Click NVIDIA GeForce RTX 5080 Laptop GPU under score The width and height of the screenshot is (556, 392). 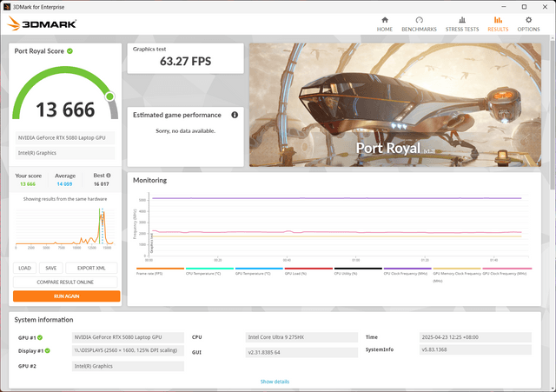[65, 138]
